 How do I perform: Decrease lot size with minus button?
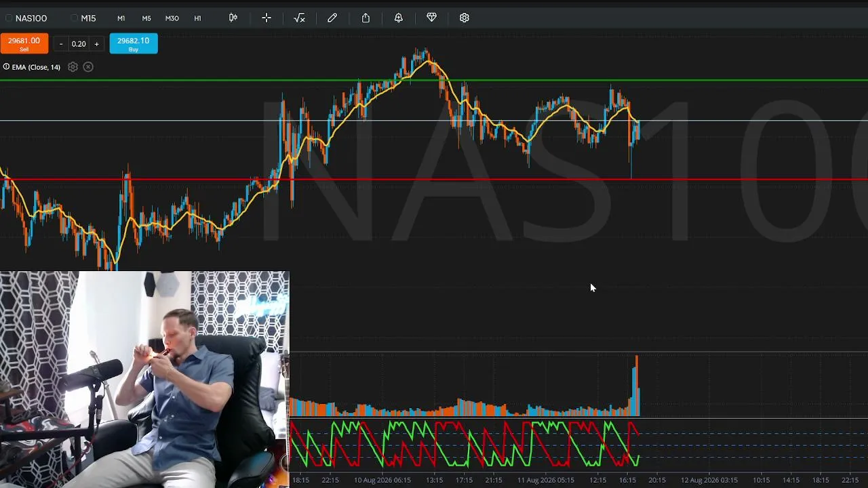coord(61,44)
